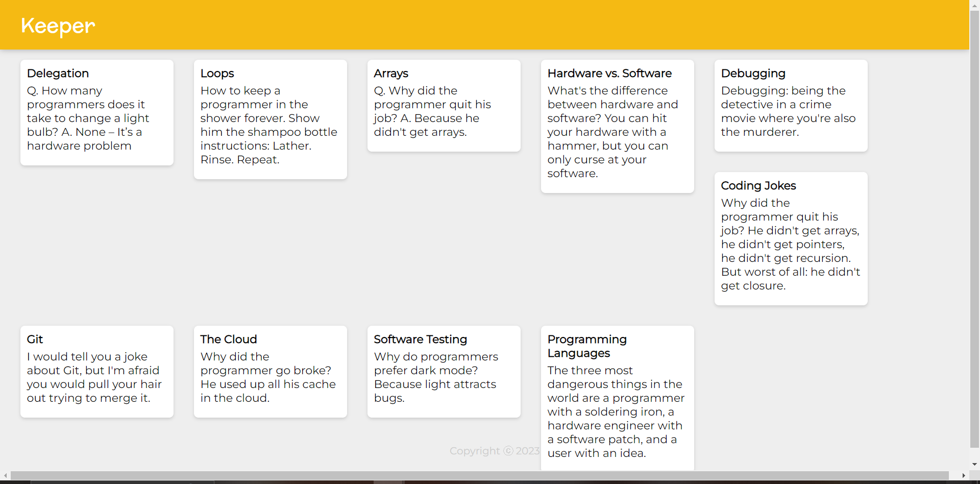Image resolution: width=980 pixels, height=484 pixels.
Task: Open the Debugging note card
Action: 791,106
